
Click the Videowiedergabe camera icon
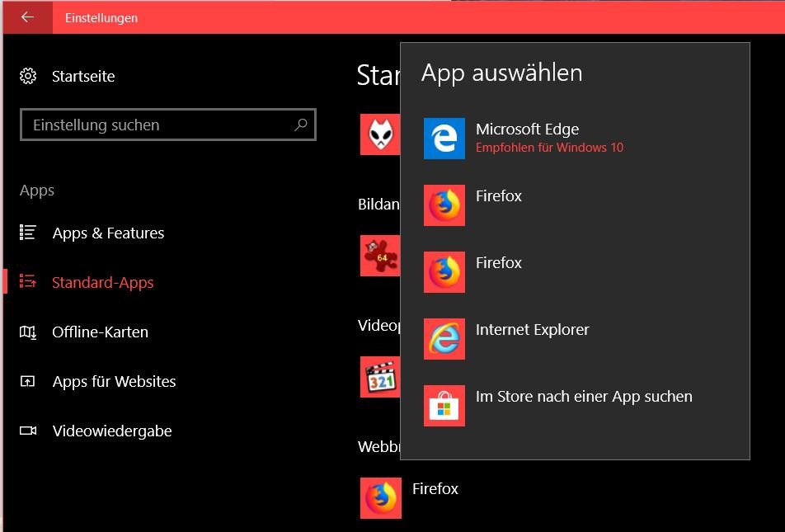coord(27,431)
